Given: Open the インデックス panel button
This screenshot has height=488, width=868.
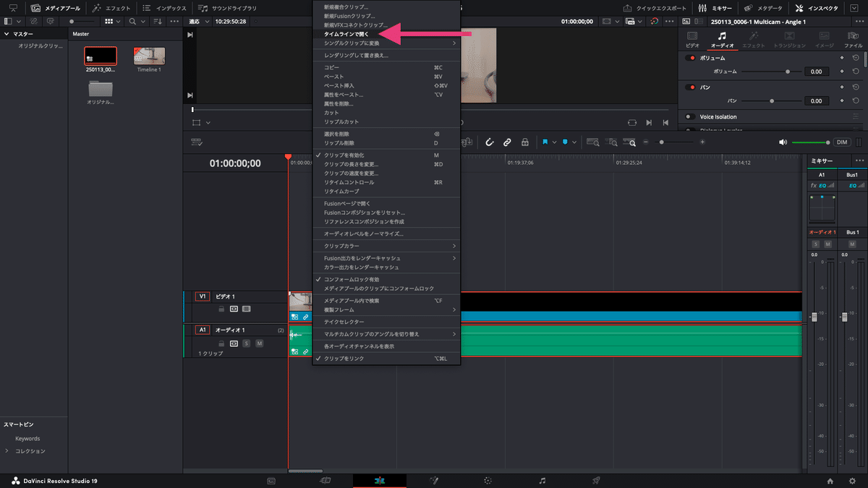Looking at the screenshot, I should [x=164, y=8].
